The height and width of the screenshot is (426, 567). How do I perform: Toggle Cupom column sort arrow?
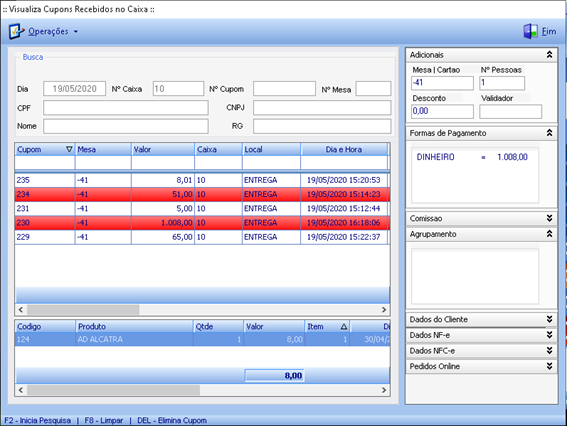[69, 149]
